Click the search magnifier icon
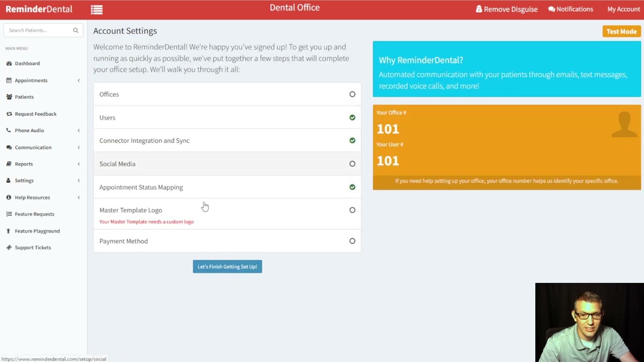This screenshot has height=362, width=644. (75, 30)
